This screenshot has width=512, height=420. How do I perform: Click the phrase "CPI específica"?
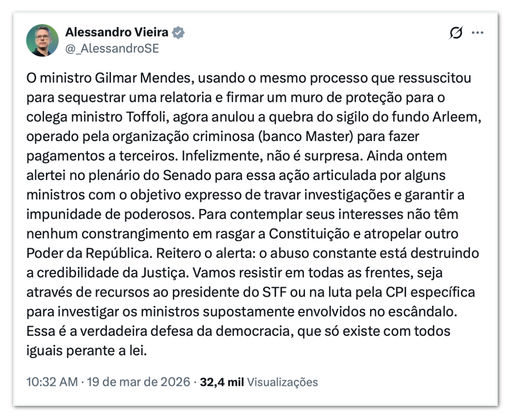click(430, 292)
